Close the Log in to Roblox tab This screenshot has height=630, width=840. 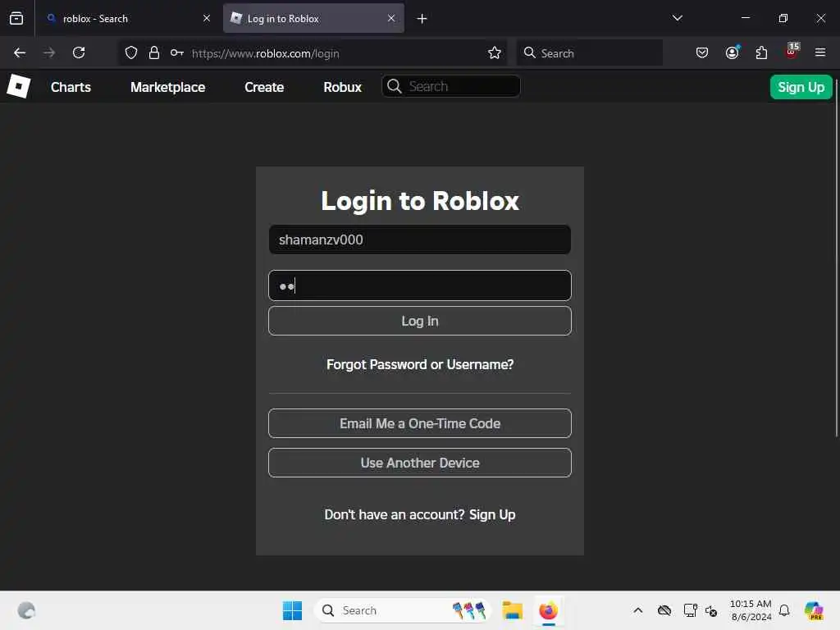click(x=391, y=18)
